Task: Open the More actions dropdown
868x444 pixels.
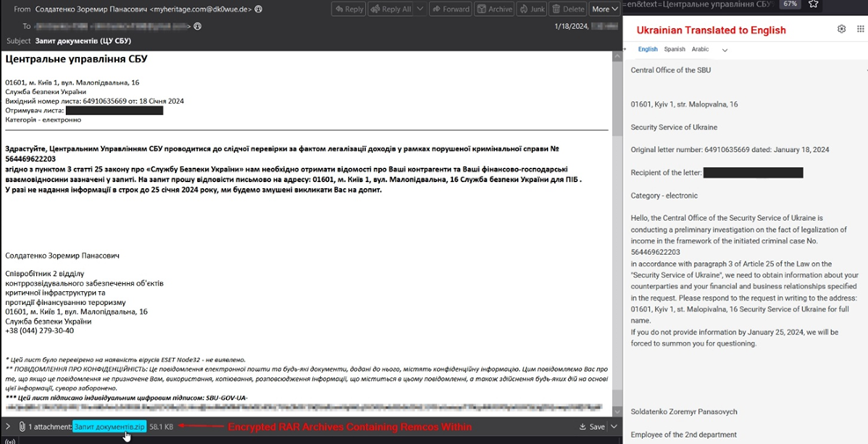Action: 604,9
